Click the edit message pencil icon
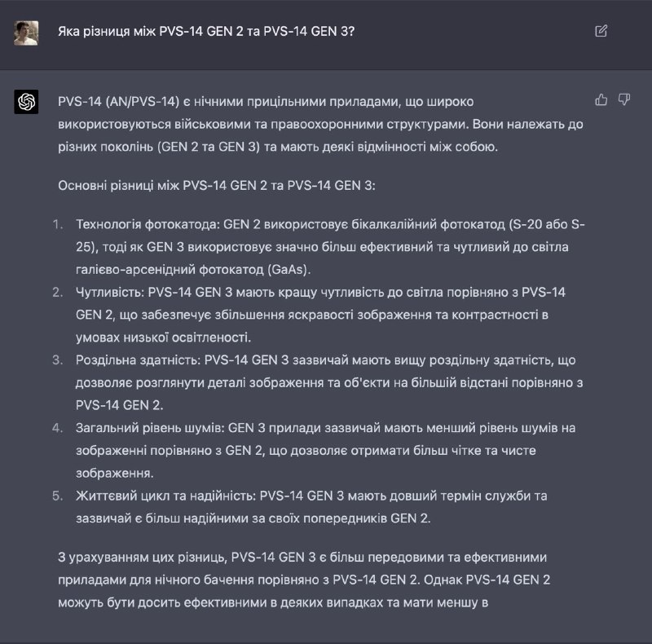 (601, 31)
